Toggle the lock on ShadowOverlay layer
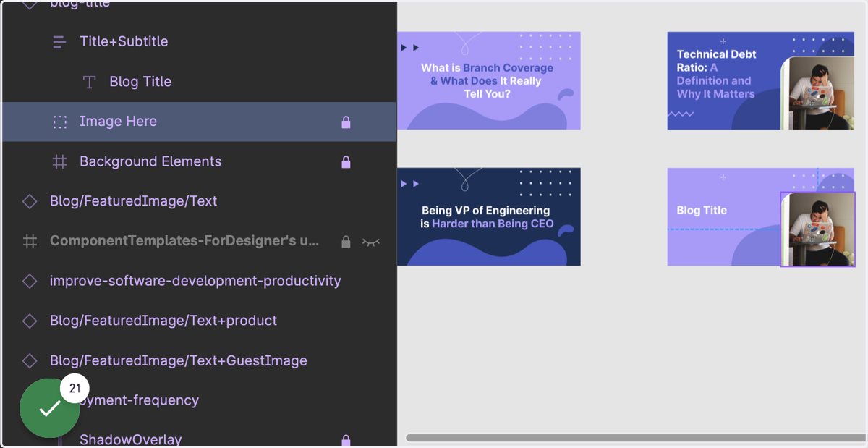 (x=346, y=439)
